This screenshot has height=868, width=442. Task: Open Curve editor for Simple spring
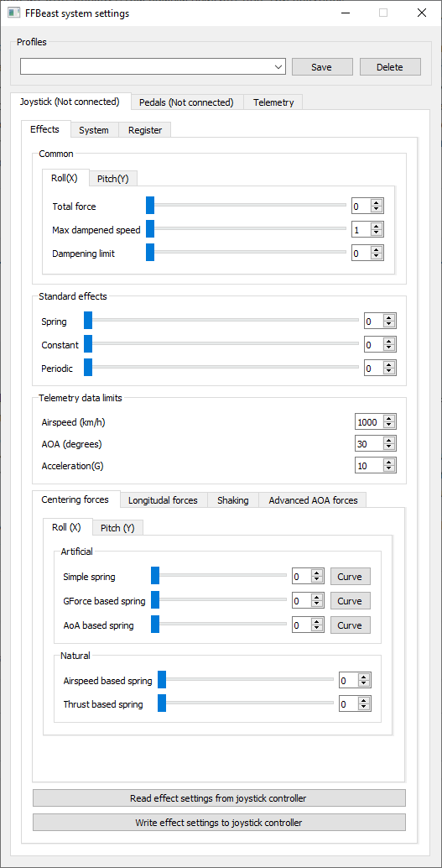point(351,576)
